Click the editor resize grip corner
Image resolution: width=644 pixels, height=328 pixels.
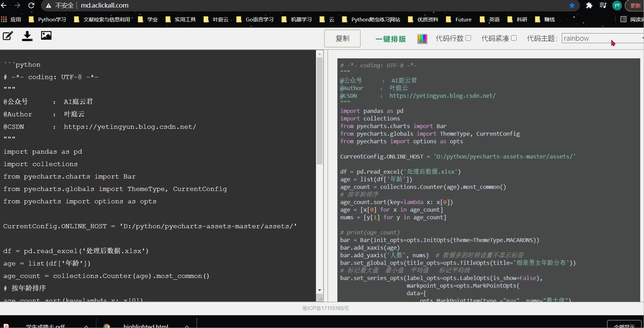pos(320,298)
